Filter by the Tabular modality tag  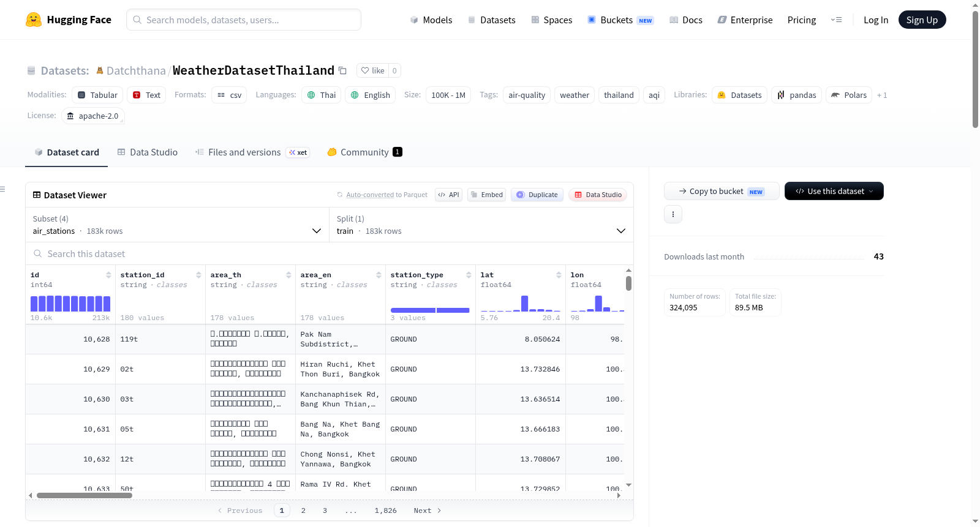[98, 95]
